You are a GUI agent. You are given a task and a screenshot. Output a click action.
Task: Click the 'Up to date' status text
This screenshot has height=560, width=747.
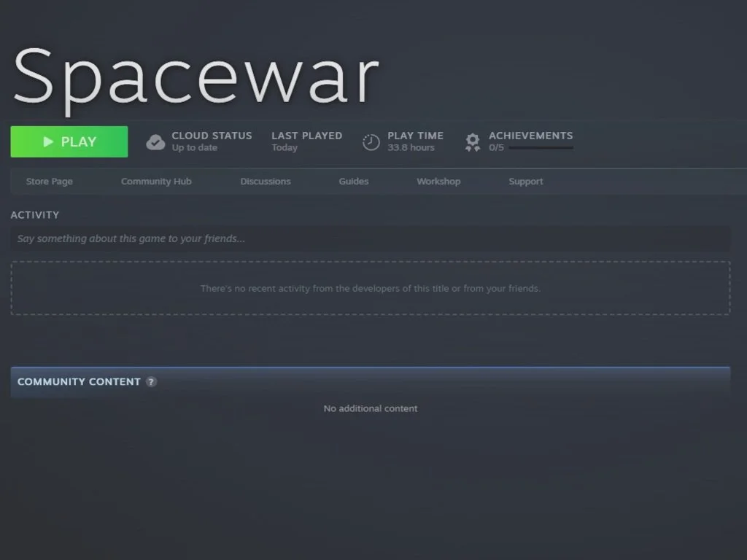click(x=194, y=147)
